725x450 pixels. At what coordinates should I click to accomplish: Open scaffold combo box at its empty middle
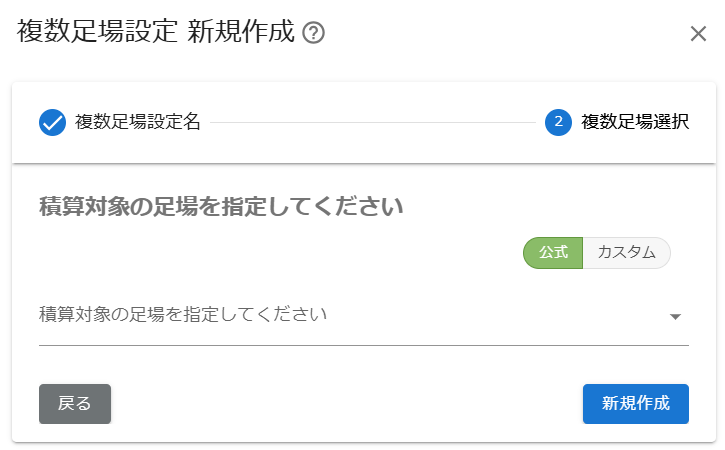(x=497, y=315)
